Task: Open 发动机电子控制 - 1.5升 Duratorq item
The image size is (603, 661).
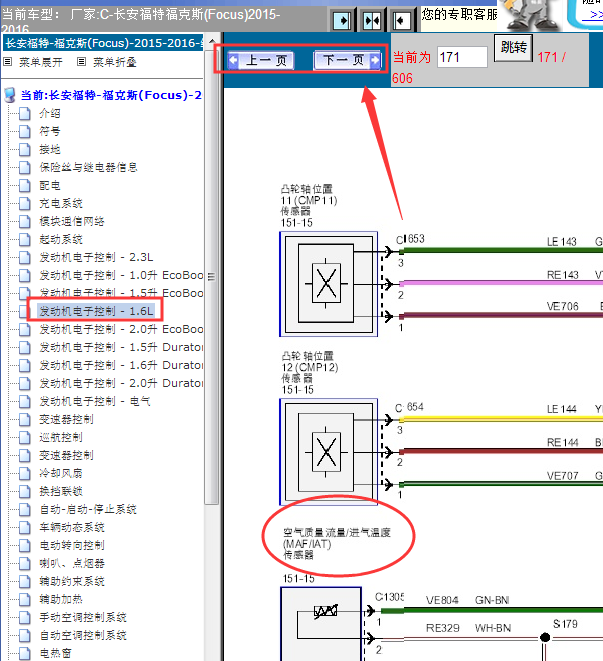Action: [x=121, y=347]
